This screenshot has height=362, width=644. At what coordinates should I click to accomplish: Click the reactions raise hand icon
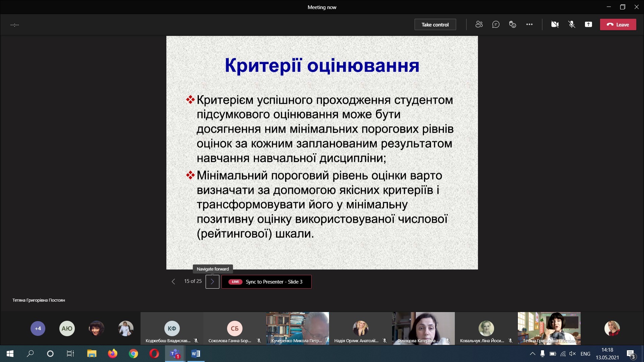click(x=513, y=24)
